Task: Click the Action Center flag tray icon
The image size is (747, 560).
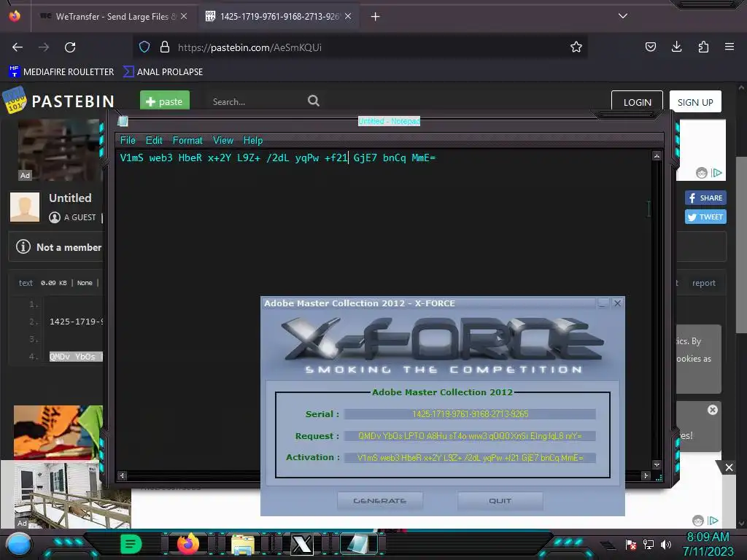Action: (x=631, y=545)
